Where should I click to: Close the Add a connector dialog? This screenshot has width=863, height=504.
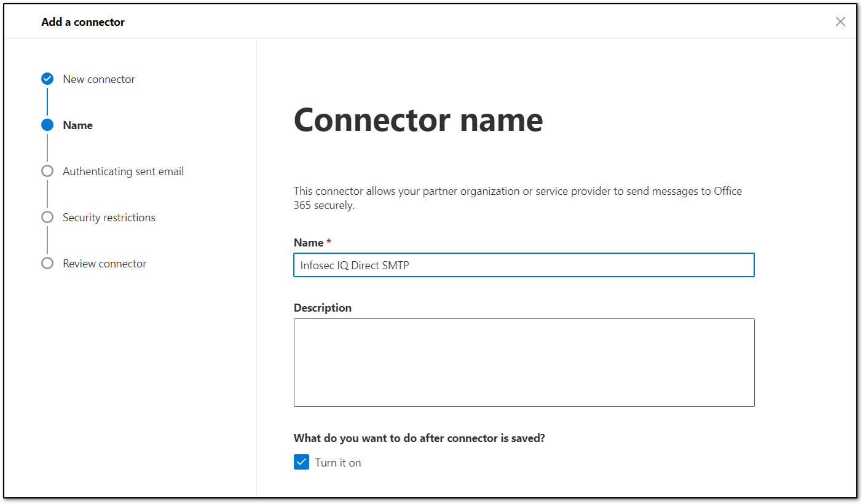pos(840,21)
